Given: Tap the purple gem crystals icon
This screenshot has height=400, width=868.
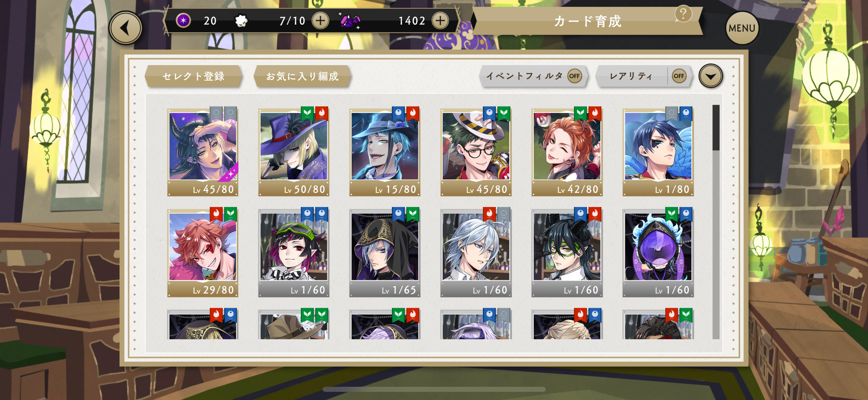Looking at the screenshot, I should [350, 21].
